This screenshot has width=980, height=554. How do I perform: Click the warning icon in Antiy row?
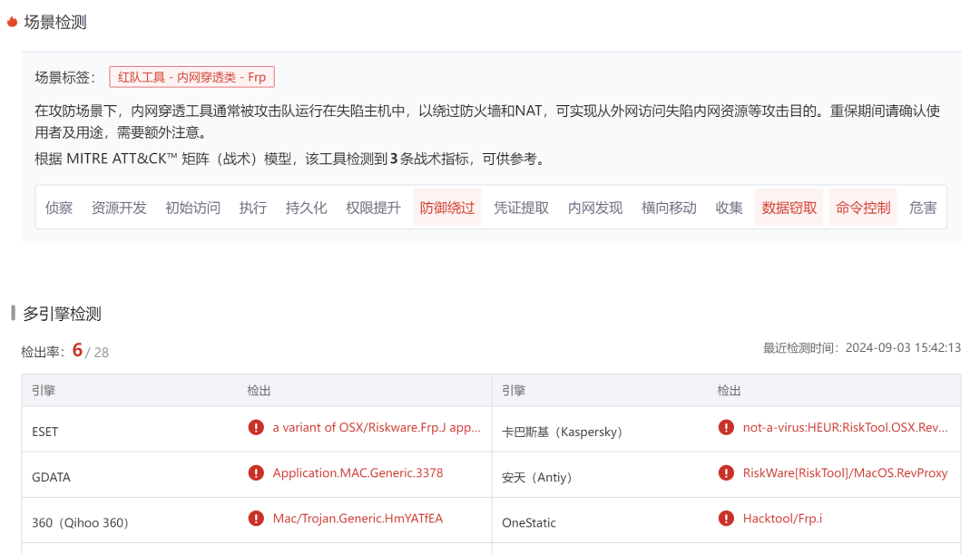pos(726,472)
